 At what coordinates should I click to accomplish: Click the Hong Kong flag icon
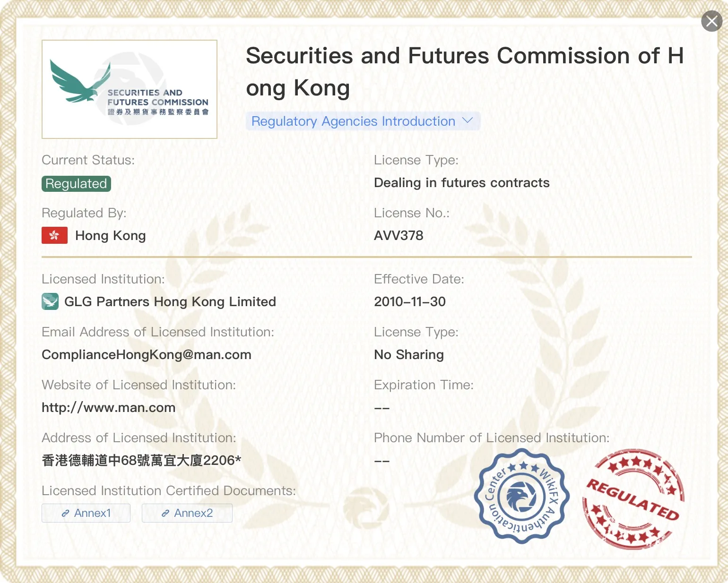pos(55,235)
